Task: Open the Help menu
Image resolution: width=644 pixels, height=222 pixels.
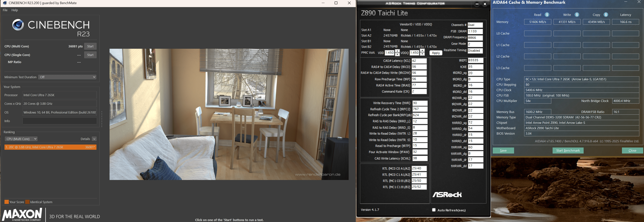Action: coord(15,10)
